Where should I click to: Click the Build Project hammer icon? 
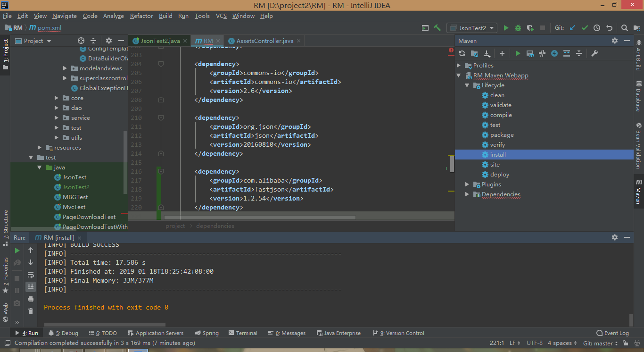[438, 28]
